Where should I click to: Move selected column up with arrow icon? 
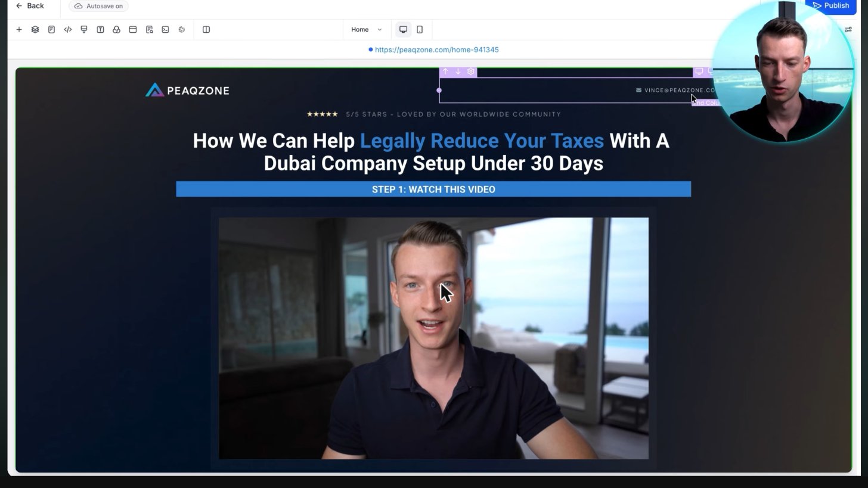coord(445,72)
